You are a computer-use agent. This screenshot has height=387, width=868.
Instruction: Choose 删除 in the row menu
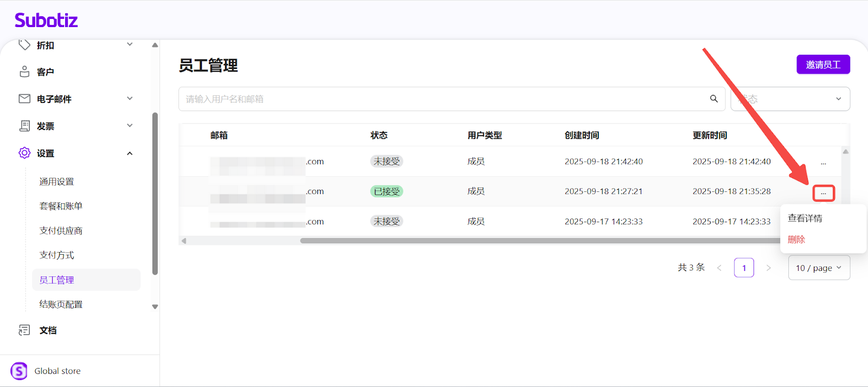coord(796,240)
